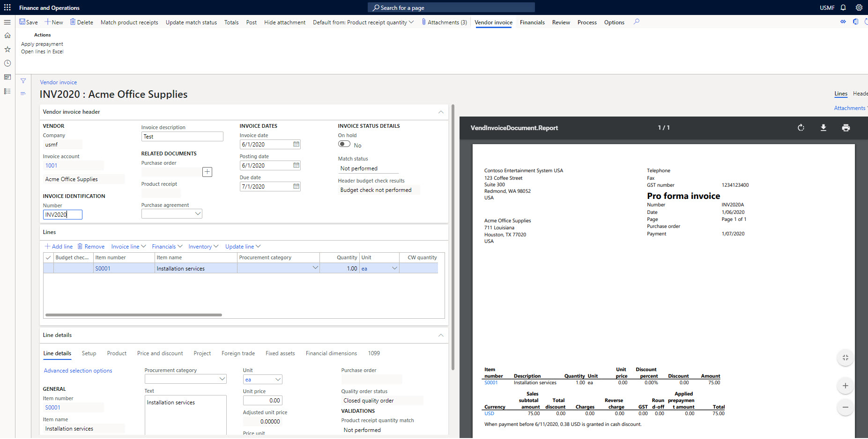The image size is (868, 439).
Task: Open Recent clock icon in sidebar
Action: pyautogui.click(x=7, y=63)
